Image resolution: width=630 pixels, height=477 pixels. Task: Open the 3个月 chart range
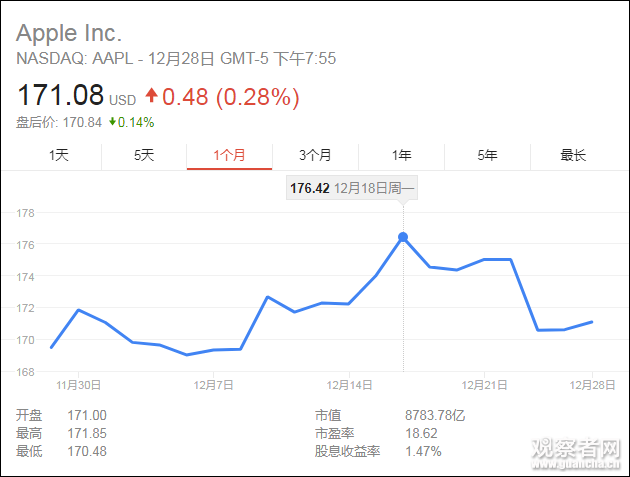coord(315,155)
